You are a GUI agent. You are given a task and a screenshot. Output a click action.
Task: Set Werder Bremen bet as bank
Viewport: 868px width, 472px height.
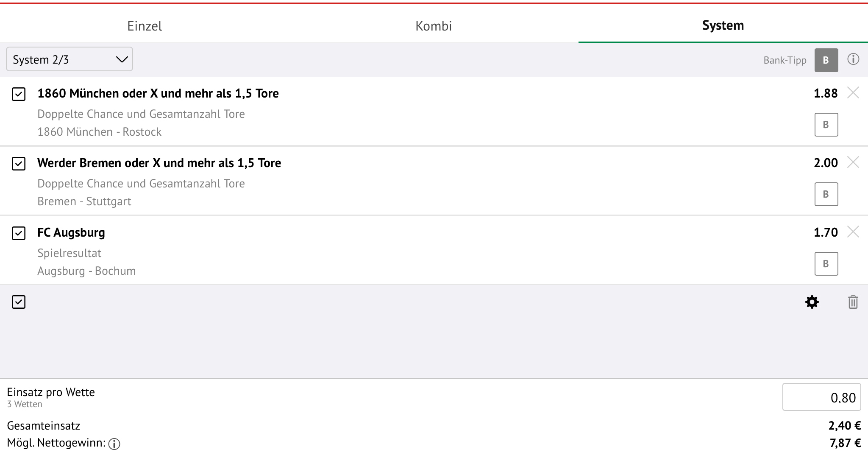point(826,194)
